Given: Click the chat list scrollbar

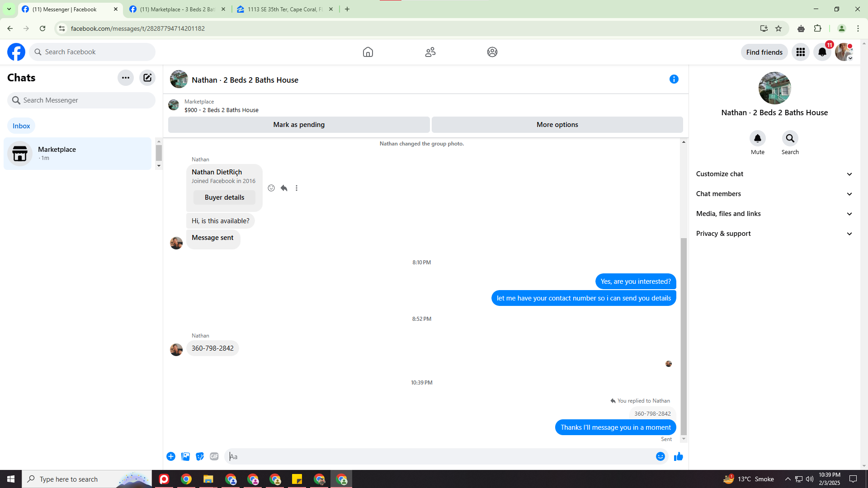Looking at the screenshot, I should click(x=159, y=153).
